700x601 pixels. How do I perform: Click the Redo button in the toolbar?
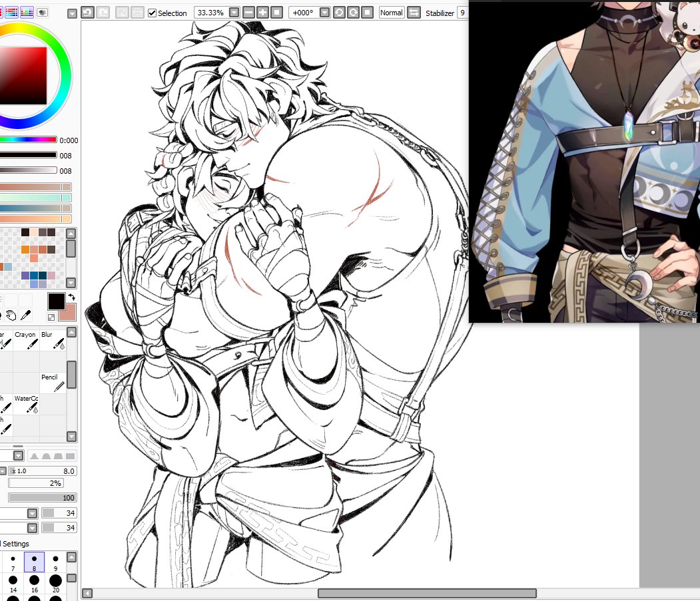[x=103, y=13]
